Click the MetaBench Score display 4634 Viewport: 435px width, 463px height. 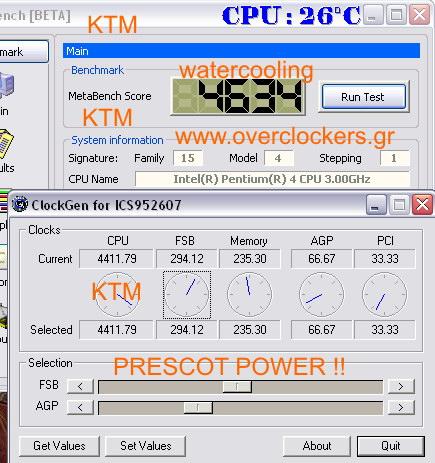[238, 96]
